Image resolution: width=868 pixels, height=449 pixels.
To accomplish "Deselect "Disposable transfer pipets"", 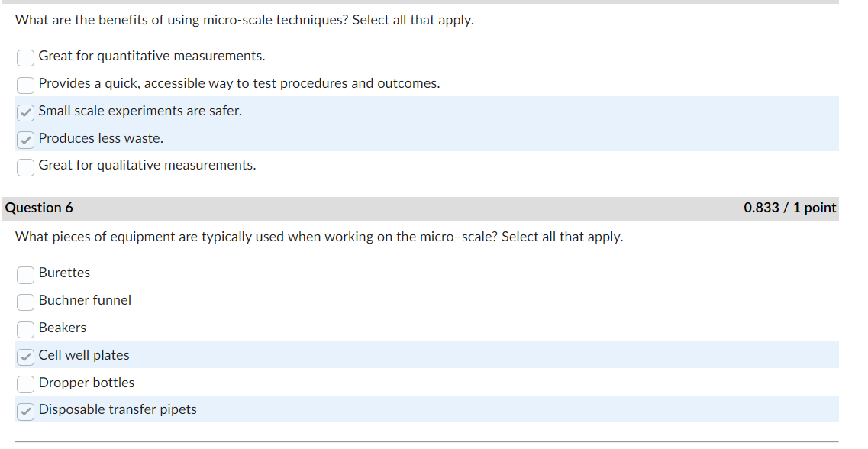I will (25, 411).
